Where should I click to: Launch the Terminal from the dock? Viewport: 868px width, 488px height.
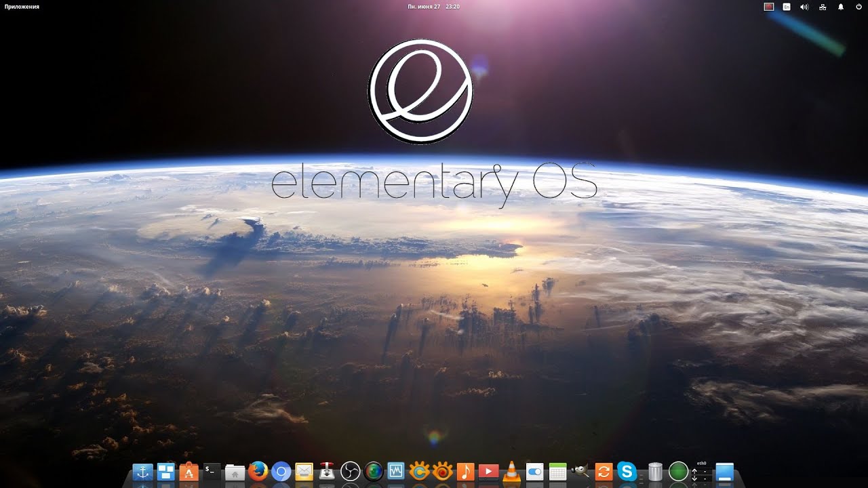click(x=212, y=472)
